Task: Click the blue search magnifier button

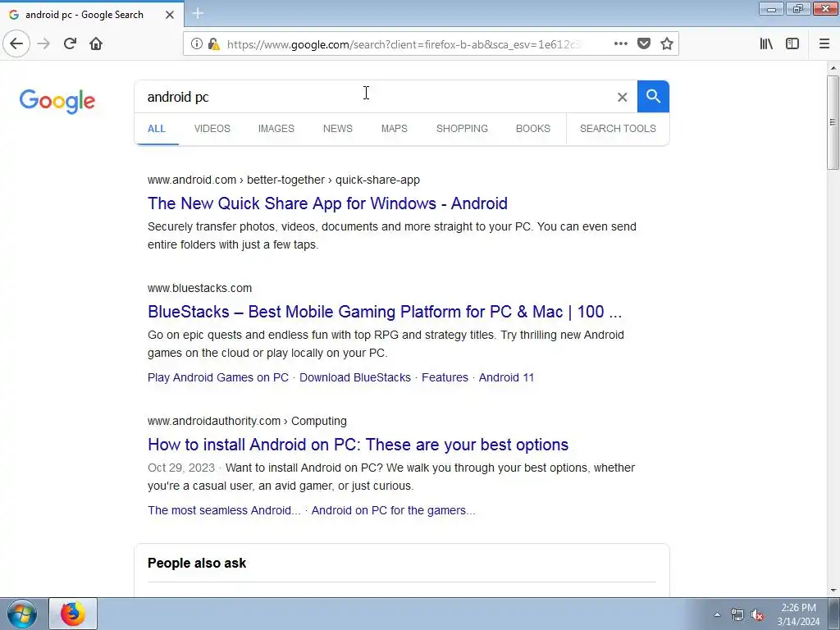Action: tap(653, 97)
